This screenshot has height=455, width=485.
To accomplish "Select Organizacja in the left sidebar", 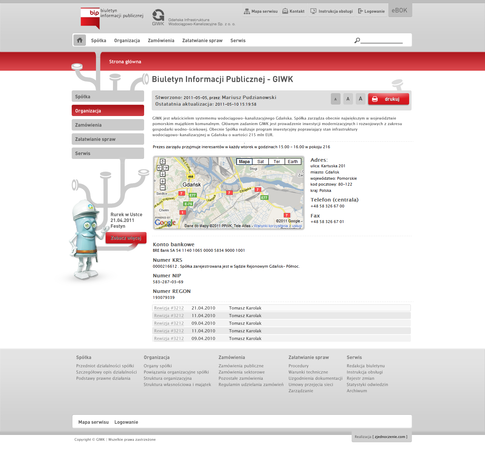I will [108, 111].
